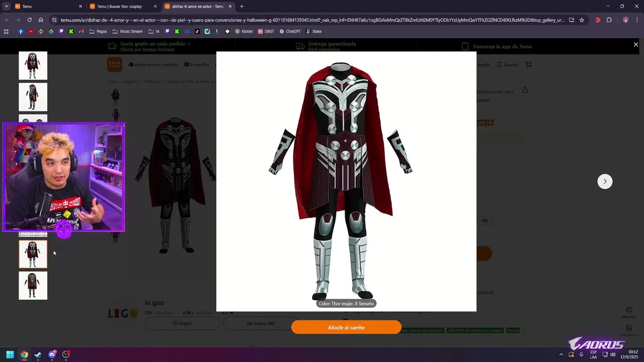Click the Añadir al carrito button

346,327
